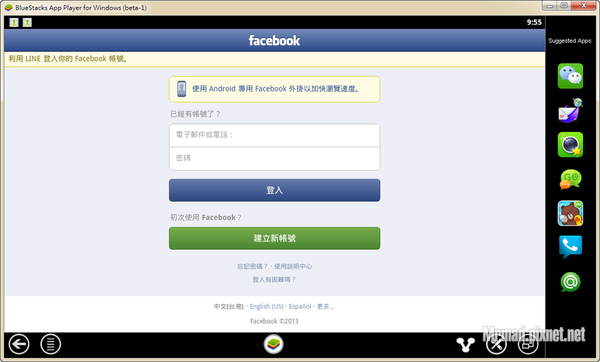The image size is (600, 362).
Task: Click the blue 登入 login button
Action: (x=274, y=190)
